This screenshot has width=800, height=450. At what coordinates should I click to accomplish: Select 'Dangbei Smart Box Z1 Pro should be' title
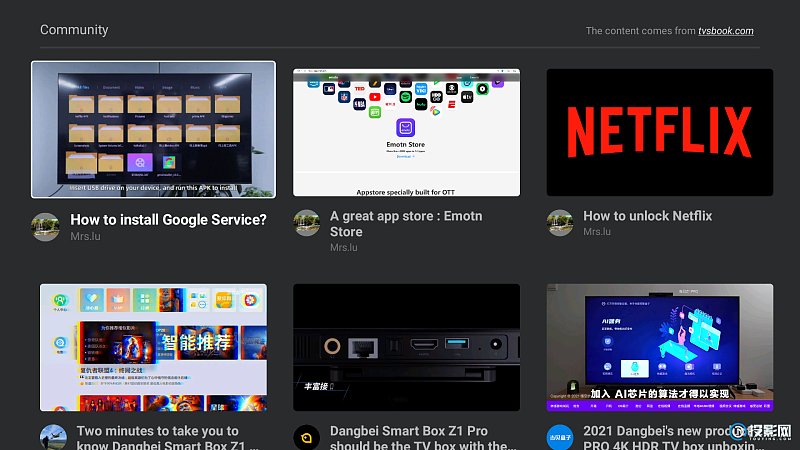tap(422, 438)
